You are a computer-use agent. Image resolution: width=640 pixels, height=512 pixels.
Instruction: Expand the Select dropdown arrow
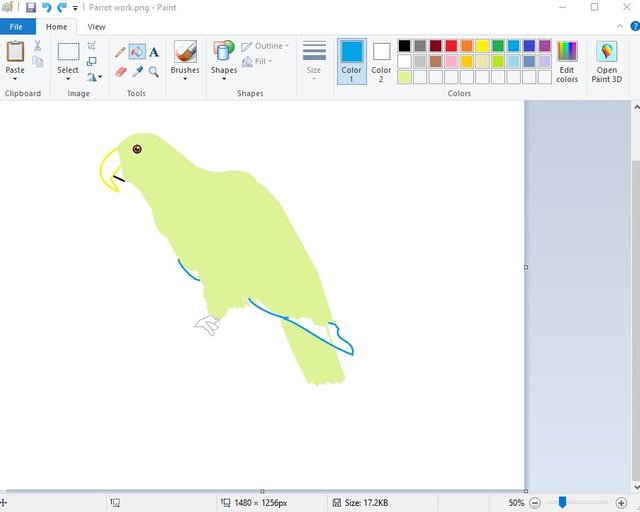click(68, 79)
